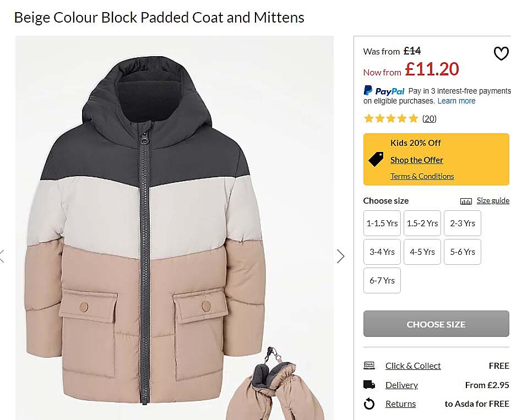Click the returns circular arrow icon

[x=369, y=404]
